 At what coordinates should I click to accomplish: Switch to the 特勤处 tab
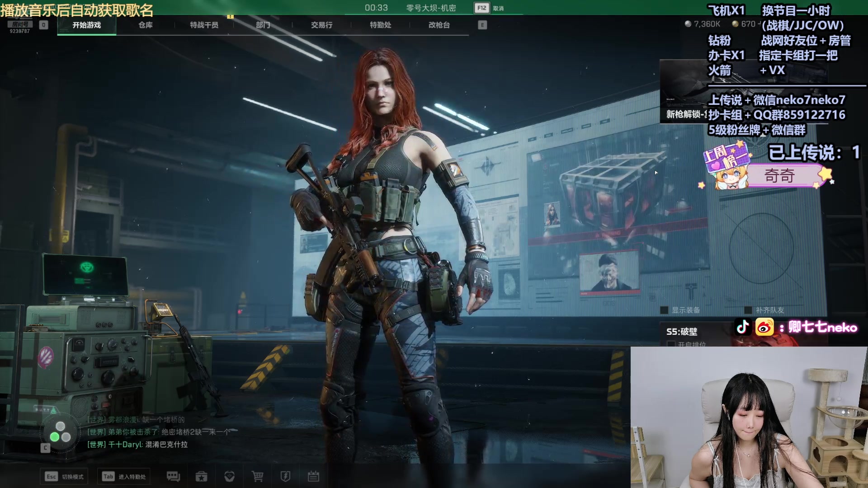tap(381, 25)
